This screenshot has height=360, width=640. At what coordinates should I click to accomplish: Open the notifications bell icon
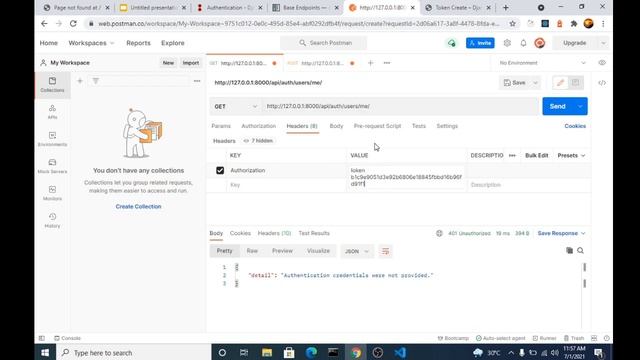pos(523,43)
